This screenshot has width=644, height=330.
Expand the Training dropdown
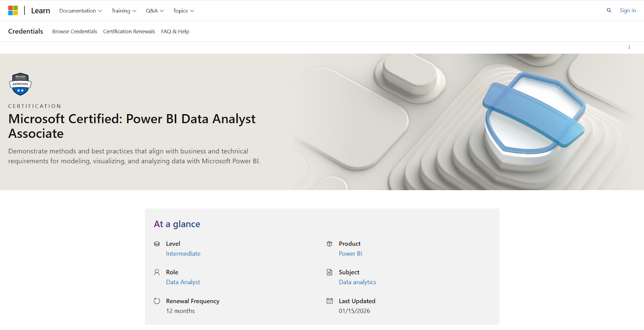[124, 11]
